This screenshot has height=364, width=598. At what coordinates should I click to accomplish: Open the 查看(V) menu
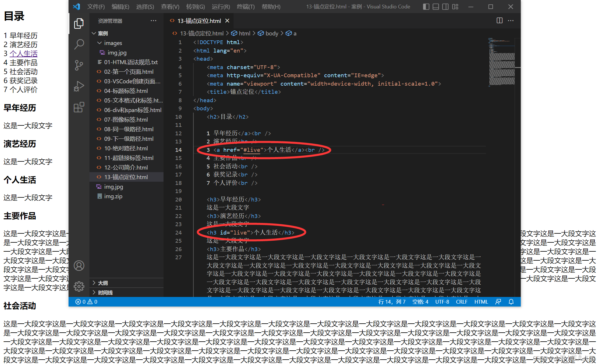pyautogui.click(x=170, y=6)
